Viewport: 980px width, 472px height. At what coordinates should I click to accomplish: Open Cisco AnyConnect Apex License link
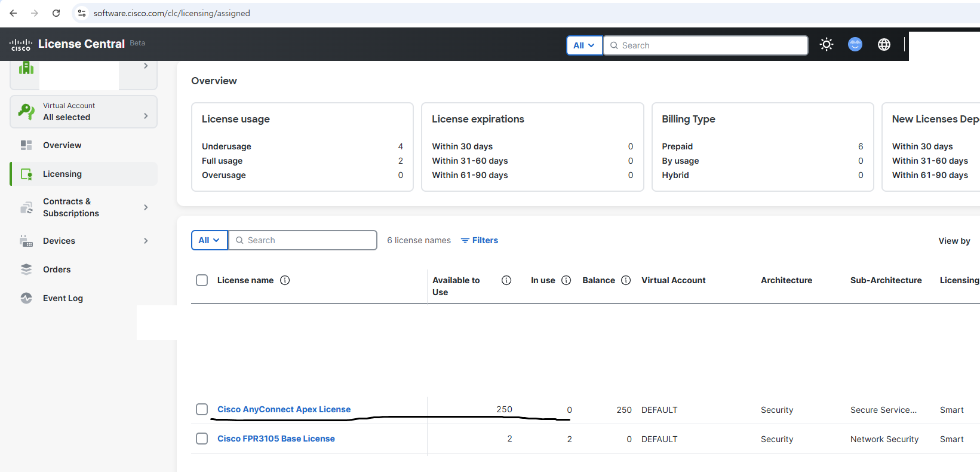284,409
